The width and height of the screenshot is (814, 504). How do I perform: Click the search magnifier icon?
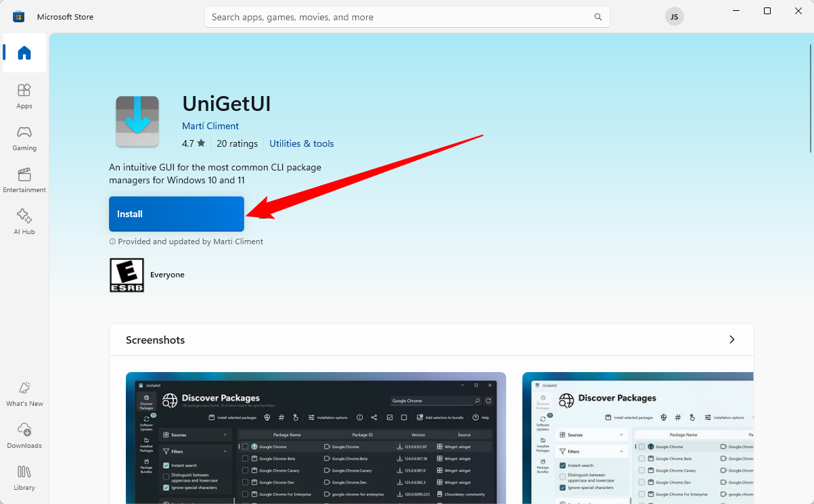tap(597, 16)
